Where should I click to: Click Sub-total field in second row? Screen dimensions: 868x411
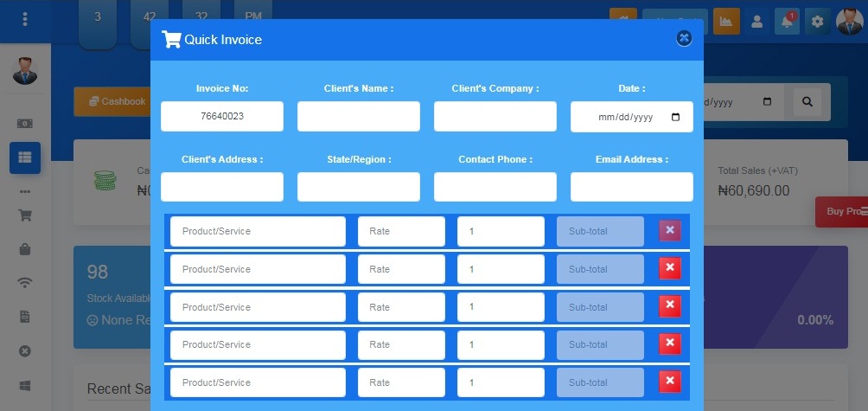[600, 269]
